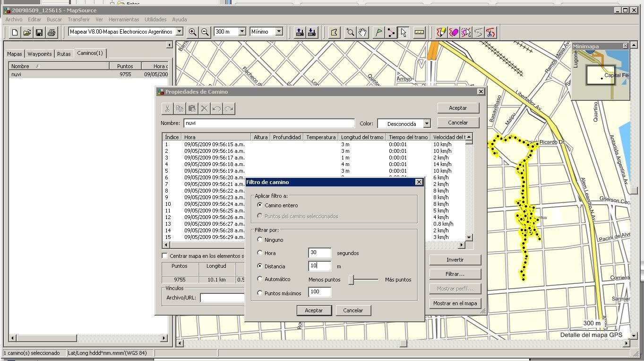Select the Automático filter radio button
The width and height of the screenshot is (644, 361).
tap(259, 279)
